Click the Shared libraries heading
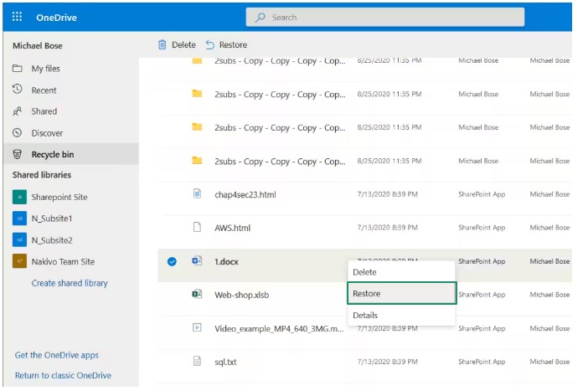The height and width of the screenshot is (391, 588). tap(42, 175)
